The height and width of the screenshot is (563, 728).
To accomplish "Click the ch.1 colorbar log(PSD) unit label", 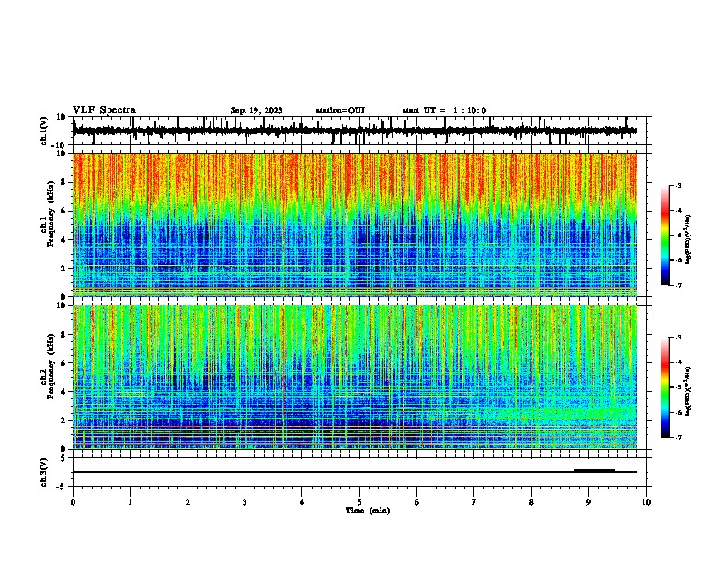I will click(688, 239).
